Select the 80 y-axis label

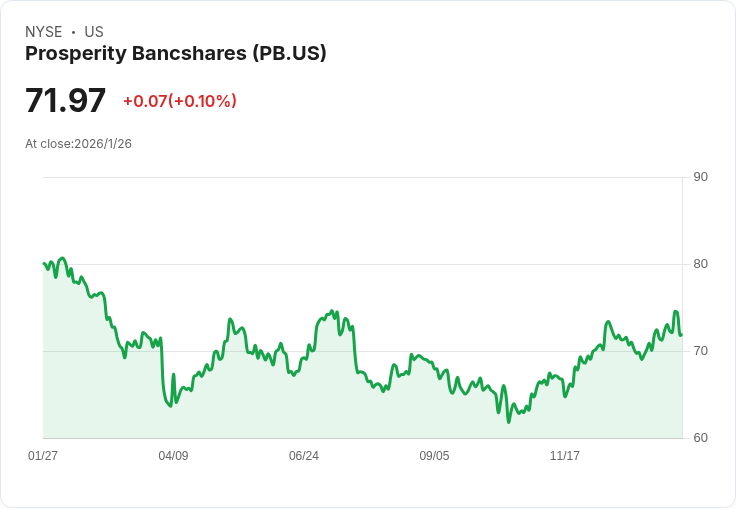700,264
